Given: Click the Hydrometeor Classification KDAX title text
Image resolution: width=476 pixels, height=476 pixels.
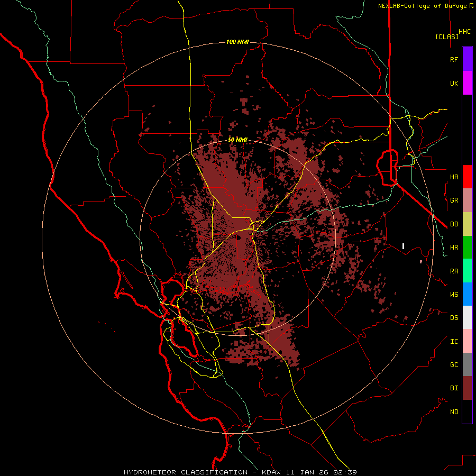Looking at the screenshot, I should 240,472.
